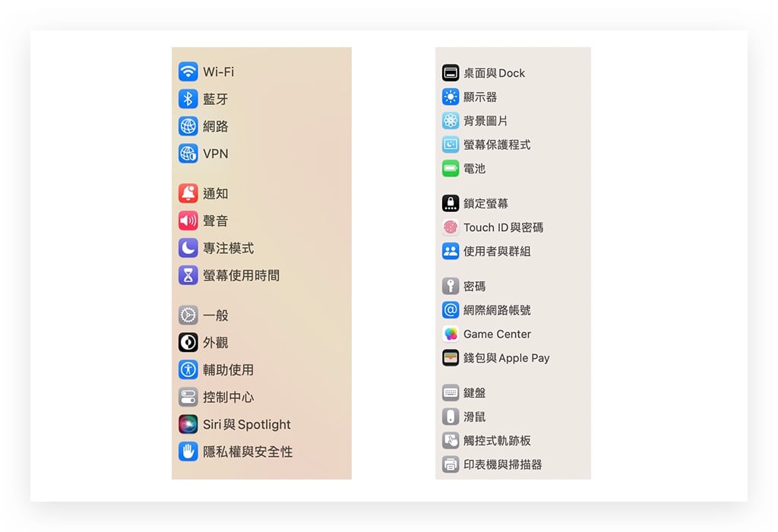Click the 鎖定螢幕 lock icon

451,204
